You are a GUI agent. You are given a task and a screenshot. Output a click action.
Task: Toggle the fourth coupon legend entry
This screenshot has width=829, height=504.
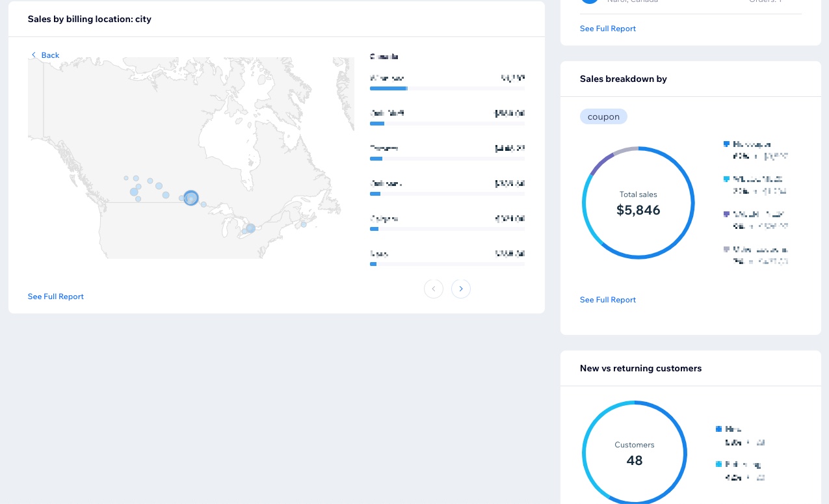point(726,249)
